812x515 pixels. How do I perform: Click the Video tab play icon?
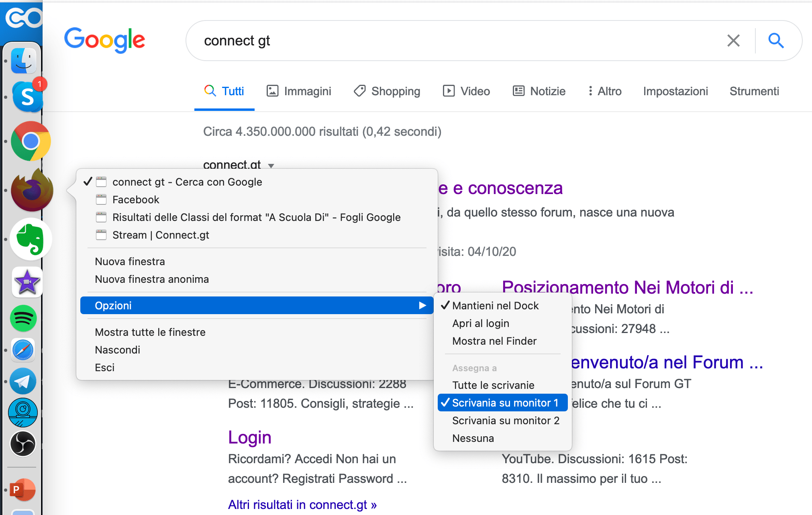pos(449,91)
